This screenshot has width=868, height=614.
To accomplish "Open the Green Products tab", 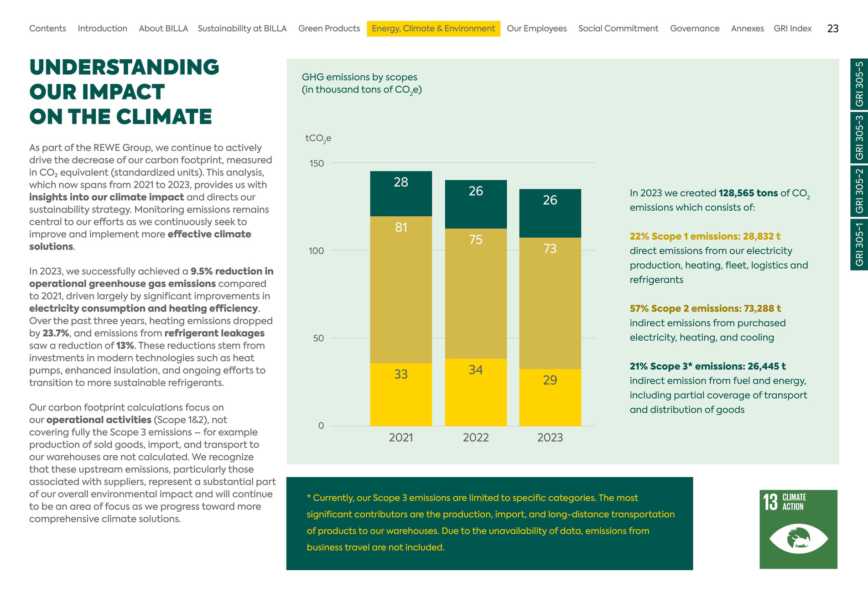I will coord(329,28).
